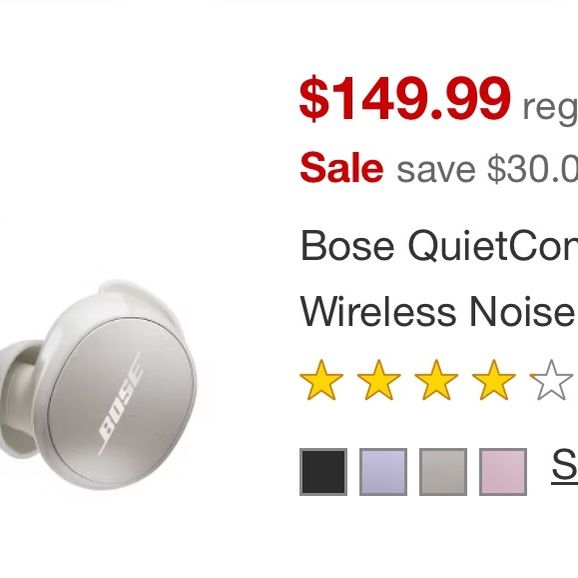Click the underlined link beside the swatches
Screen dimensions: 578x578
565,466
